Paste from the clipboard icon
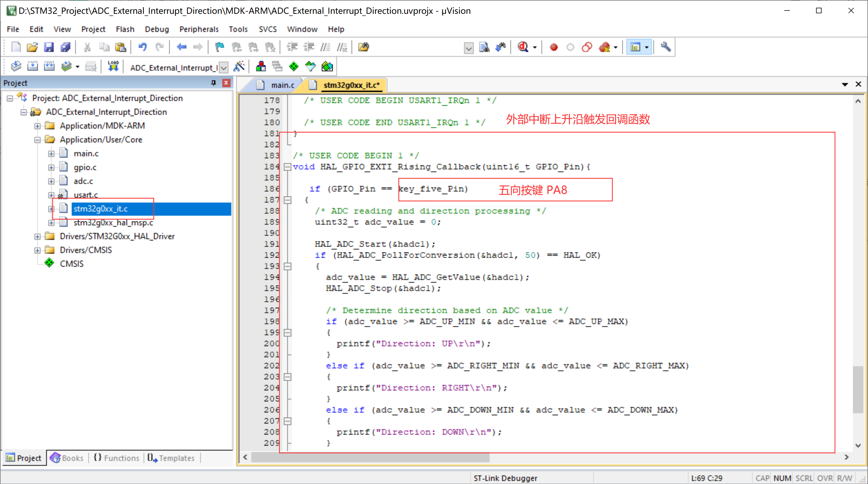This screenshot has width=868, height=484. tap(120, 47)
